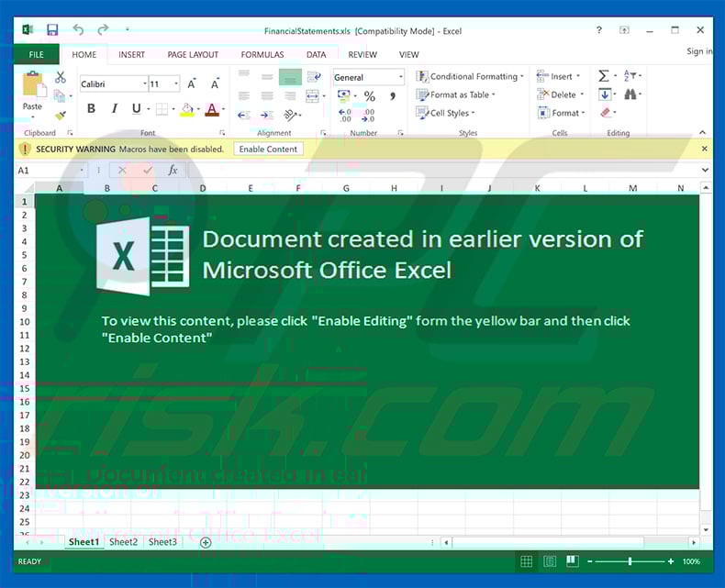Increase font size with larger A
Viewport: 725px width, 588px height.
point(192,83)
